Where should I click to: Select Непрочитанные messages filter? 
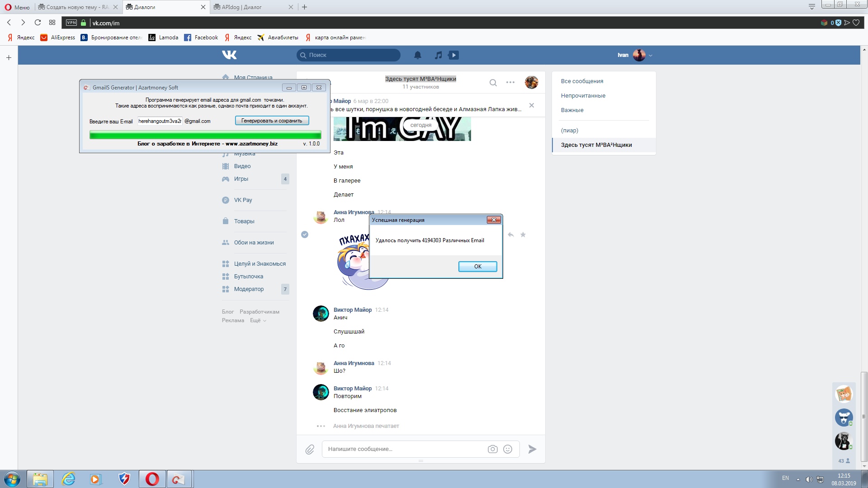(583, 96)
